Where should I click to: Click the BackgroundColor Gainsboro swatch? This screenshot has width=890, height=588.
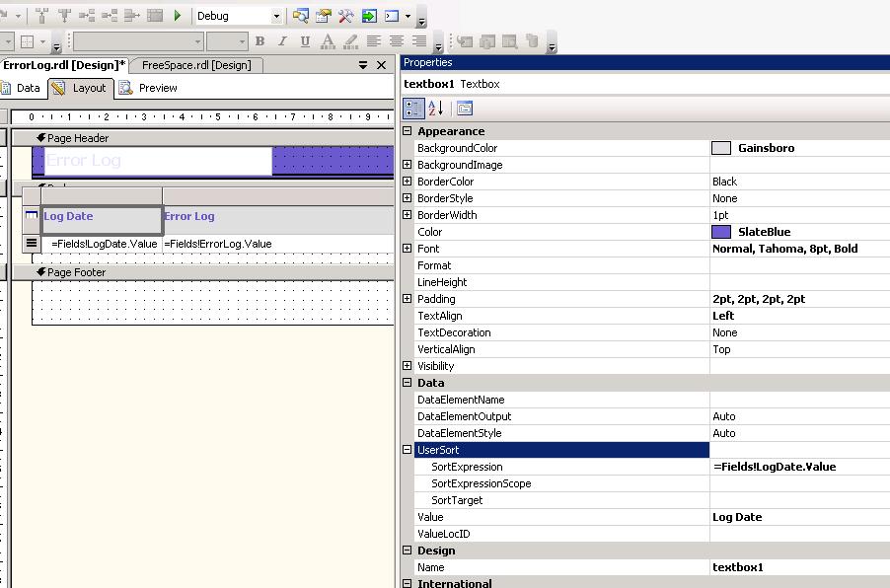click(x=721, y=148)
